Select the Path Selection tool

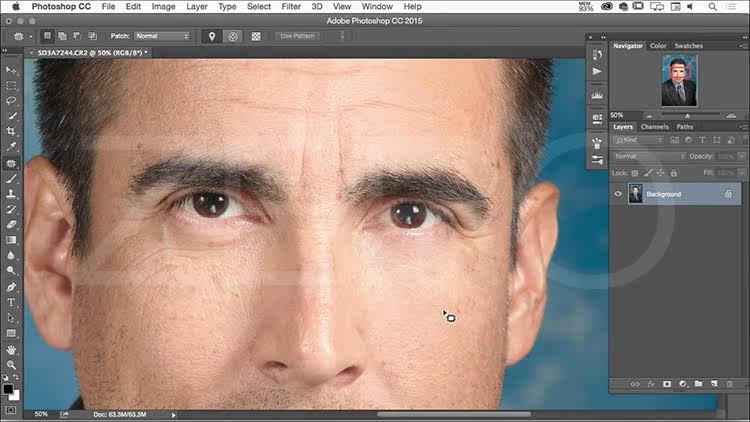[x=11, y=318]
